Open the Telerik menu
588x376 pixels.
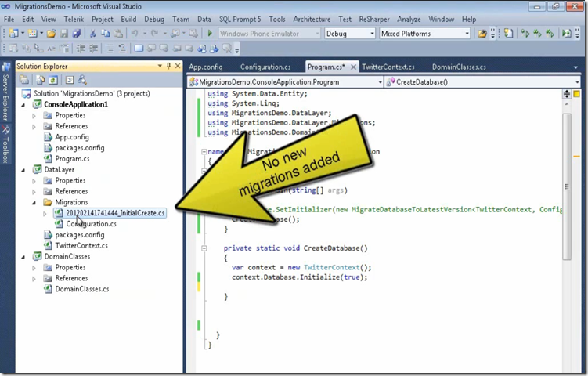point(74,19)
